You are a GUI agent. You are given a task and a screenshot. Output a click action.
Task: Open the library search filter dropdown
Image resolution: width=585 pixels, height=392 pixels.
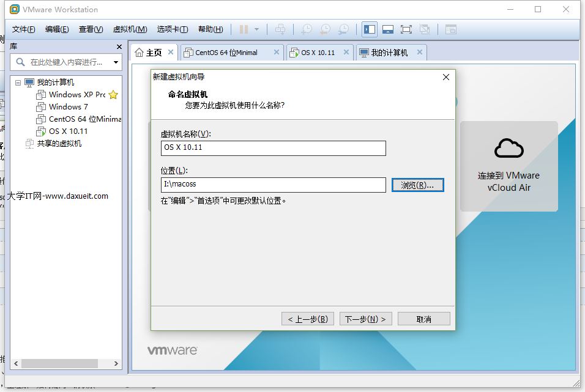pyautogui.click(x=116, y=62)
